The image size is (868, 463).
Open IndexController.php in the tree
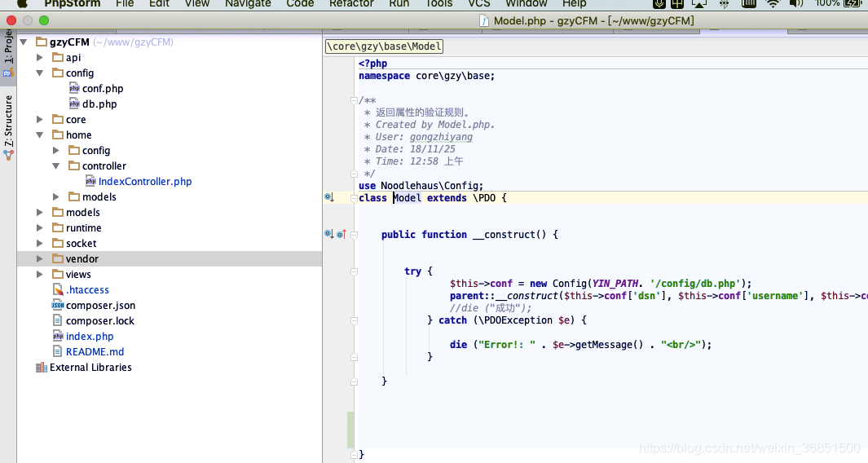pos(145,182)
